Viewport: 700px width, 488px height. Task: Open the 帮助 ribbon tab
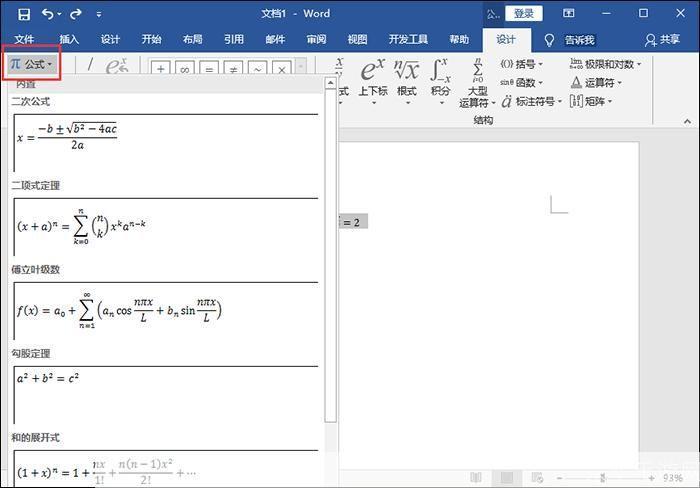[x=459, y=39]
